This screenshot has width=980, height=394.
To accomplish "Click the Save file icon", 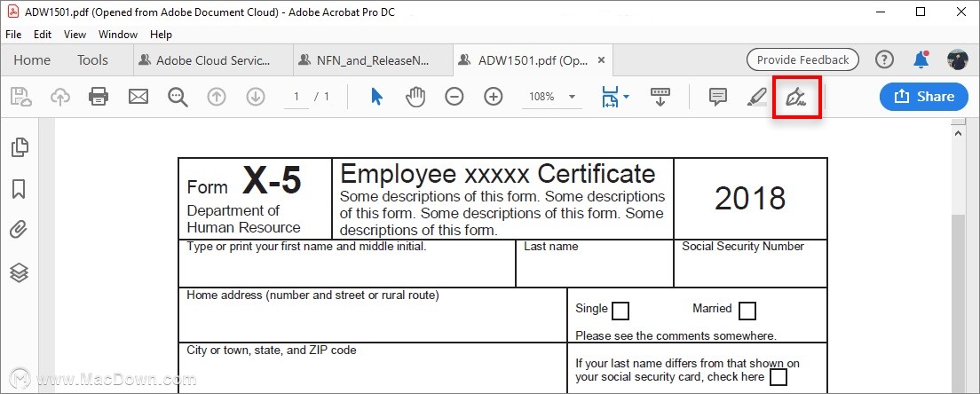I will tap(21, 96).
